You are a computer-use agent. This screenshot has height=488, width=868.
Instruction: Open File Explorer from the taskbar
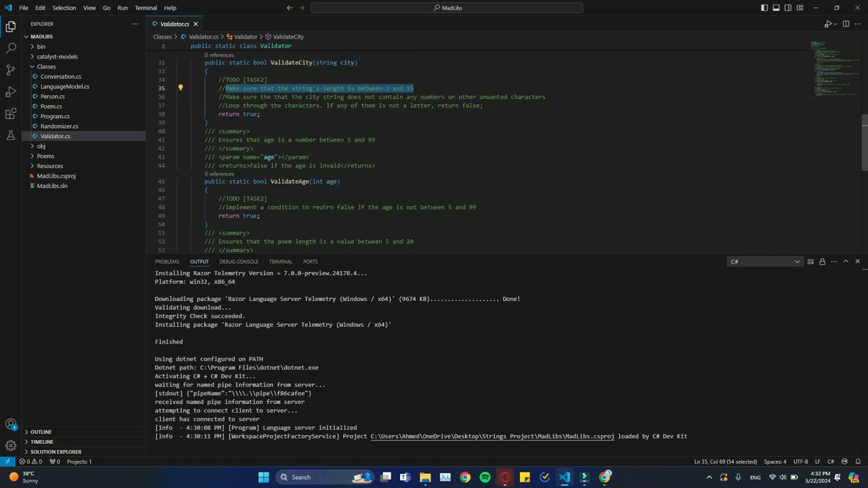pyautogui.click(x=425, y=477)
